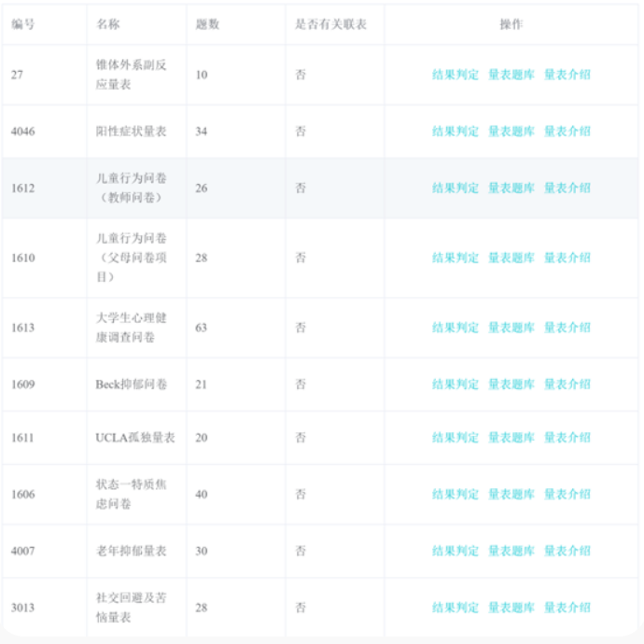Open 量表介绍 for 社交回避及苦恼量表
644x644 pixels.
567,608
